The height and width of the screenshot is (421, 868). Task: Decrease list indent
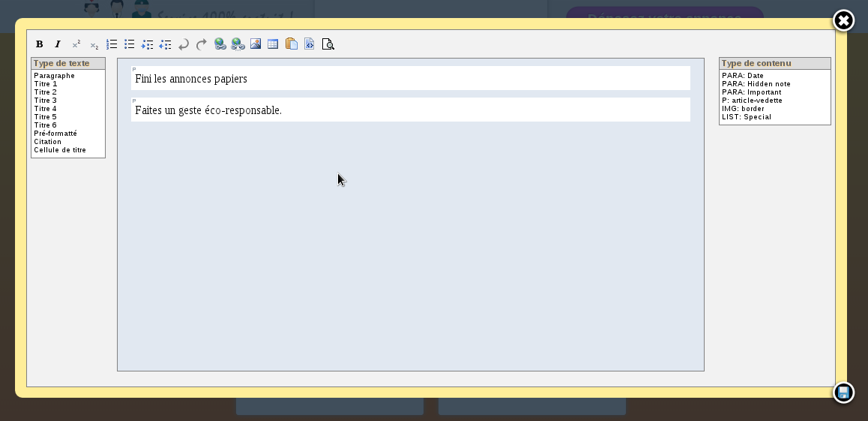point(166,44)
